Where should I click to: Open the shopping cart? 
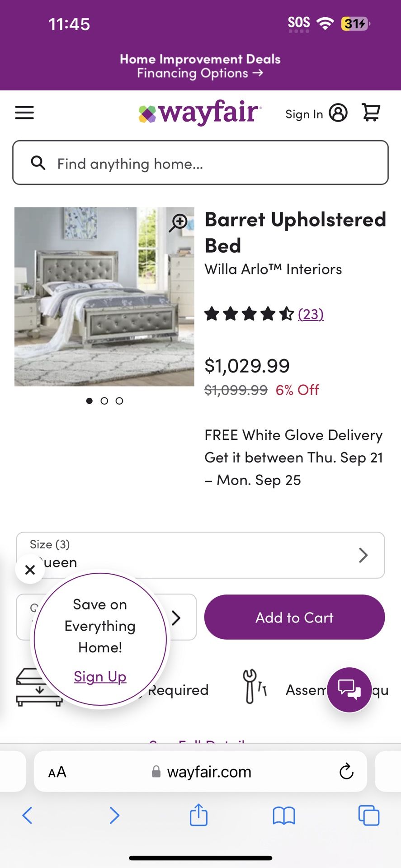coord(371,112)
